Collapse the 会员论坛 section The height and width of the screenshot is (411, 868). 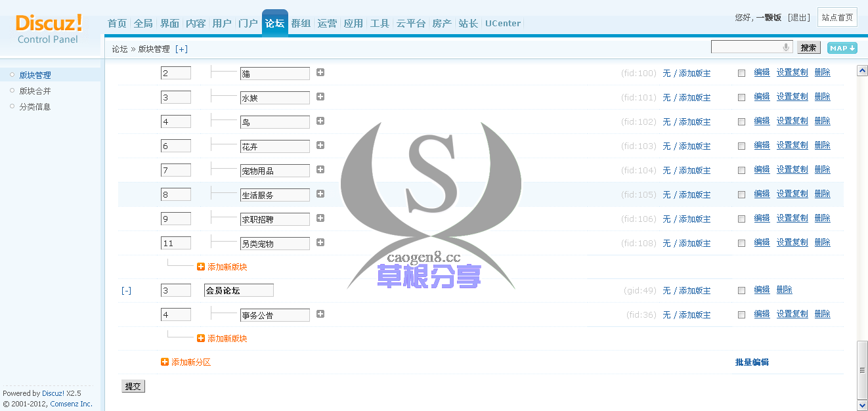click(126, 289)
